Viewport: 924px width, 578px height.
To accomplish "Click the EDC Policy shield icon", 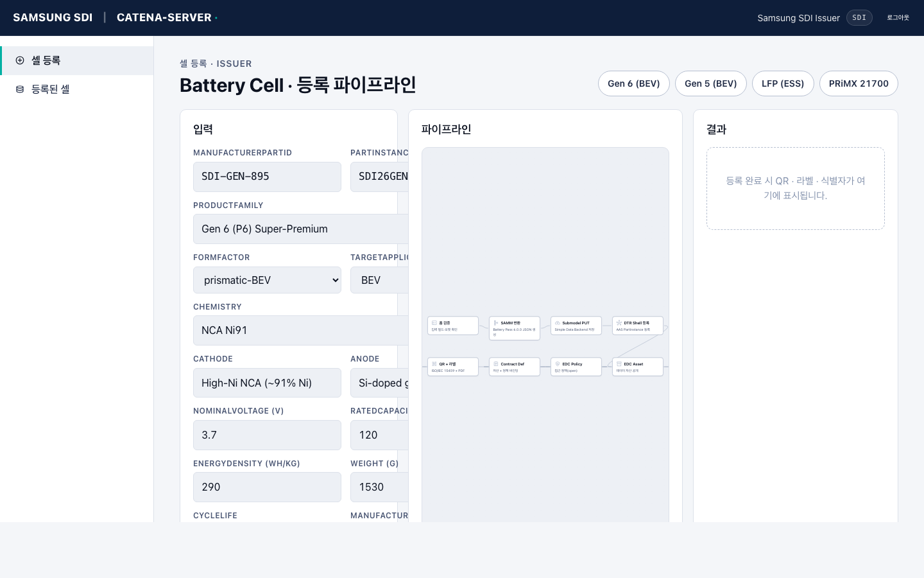I will tap(558, 364).
